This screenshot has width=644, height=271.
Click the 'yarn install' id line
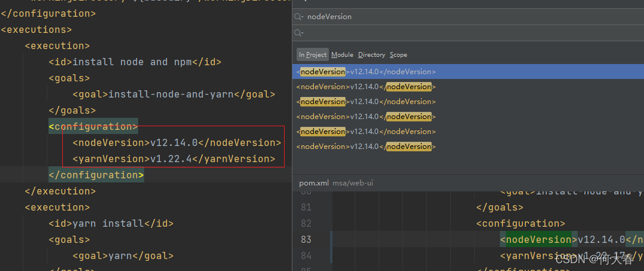tap(111, 223)
